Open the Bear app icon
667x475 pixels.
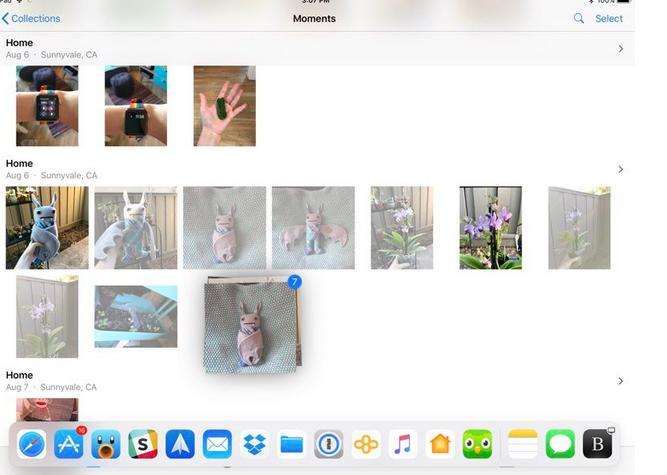[597, 444]
